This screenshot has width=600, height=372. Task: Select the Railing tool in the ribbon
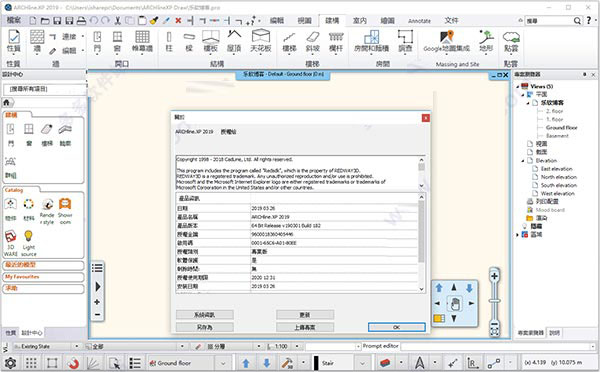click(336, 41)
